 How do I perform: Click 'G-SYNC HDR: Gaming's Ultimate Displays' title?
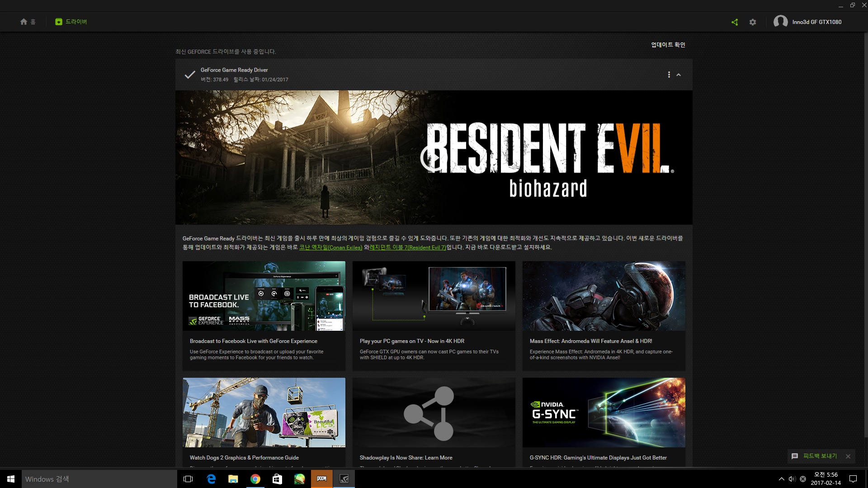[x=598, y=458]
